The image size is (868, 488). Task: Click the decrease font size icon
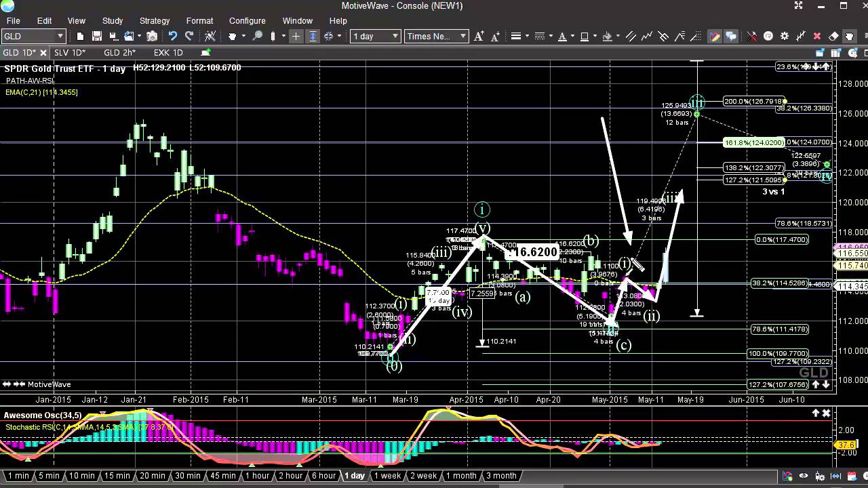tap(495, 36)
